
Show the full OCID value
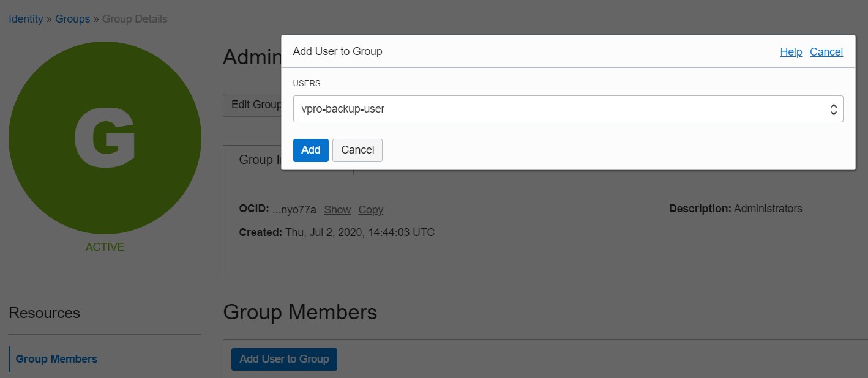pyautogui.click(x=337, y=210)
